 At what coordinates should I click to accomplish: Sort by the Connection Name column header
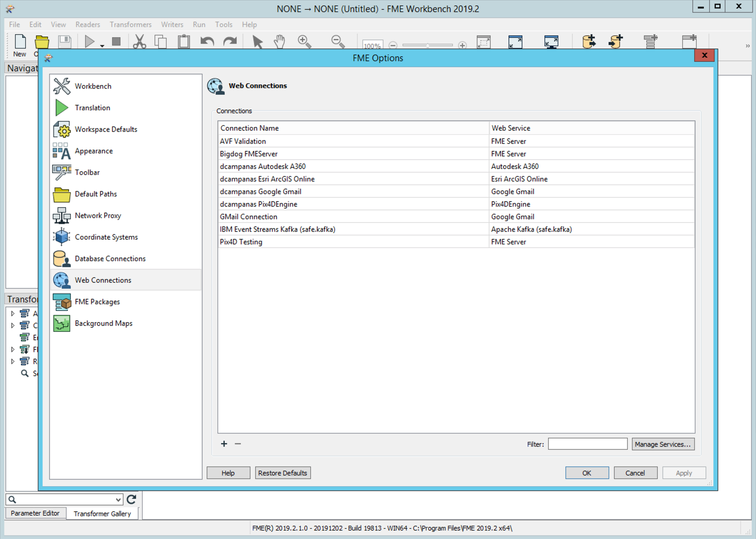tap(353, 128)
